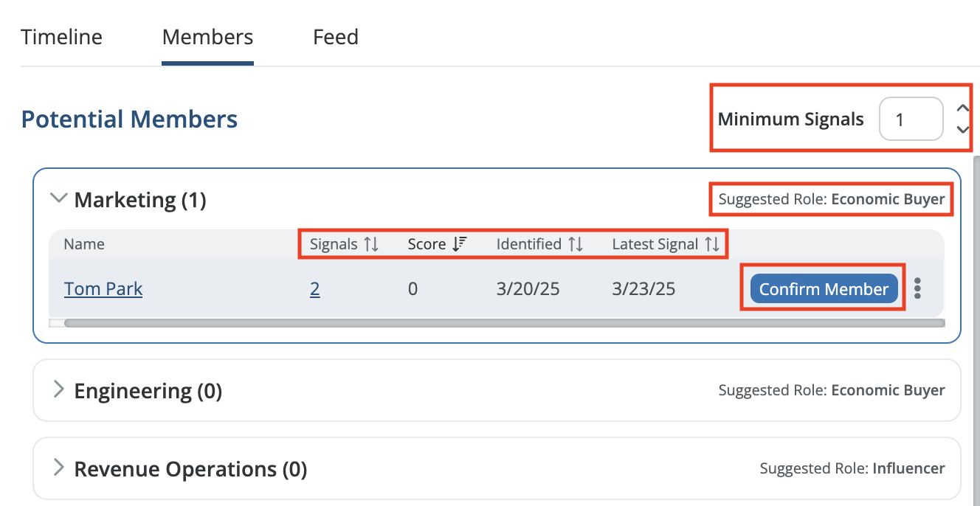The width and height of the screenshot is (980, 506).
Task: Click the Confirm Member button
Action: pos(824,289)
